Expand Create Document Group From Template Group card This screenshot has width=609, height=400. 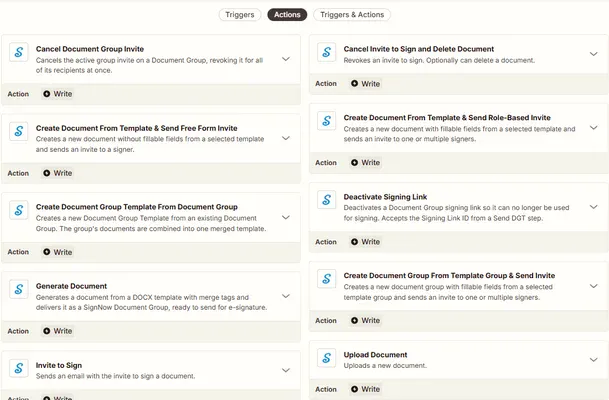click(x=593, y=286)
